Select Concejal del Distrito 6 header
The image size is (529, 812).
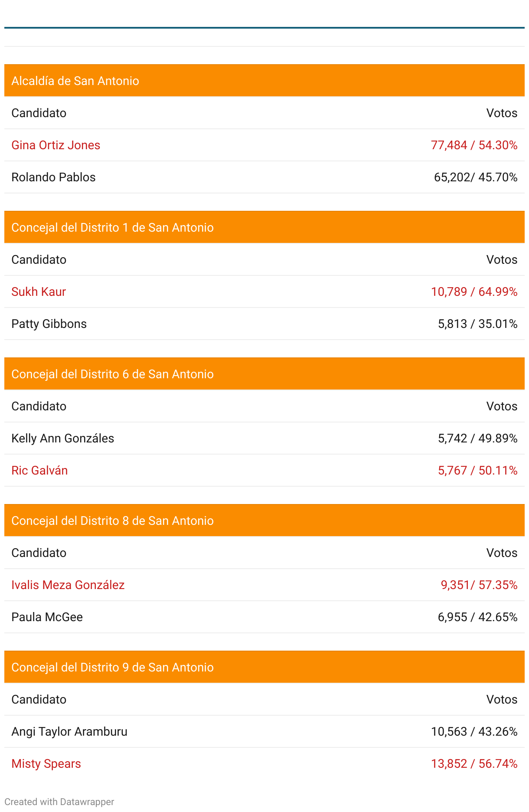pyautogui.click(x=264, y=374)
